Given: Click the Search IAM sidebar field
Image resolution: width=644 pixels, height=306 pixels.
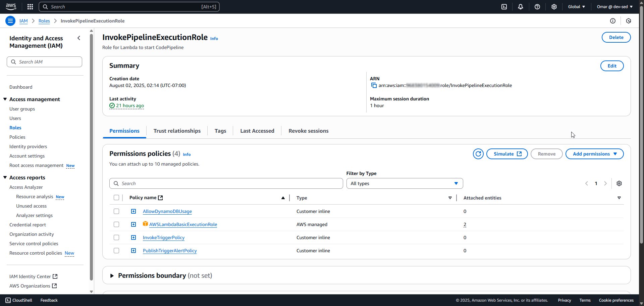Looking at the screenshot, I should [x=44, y=62].
